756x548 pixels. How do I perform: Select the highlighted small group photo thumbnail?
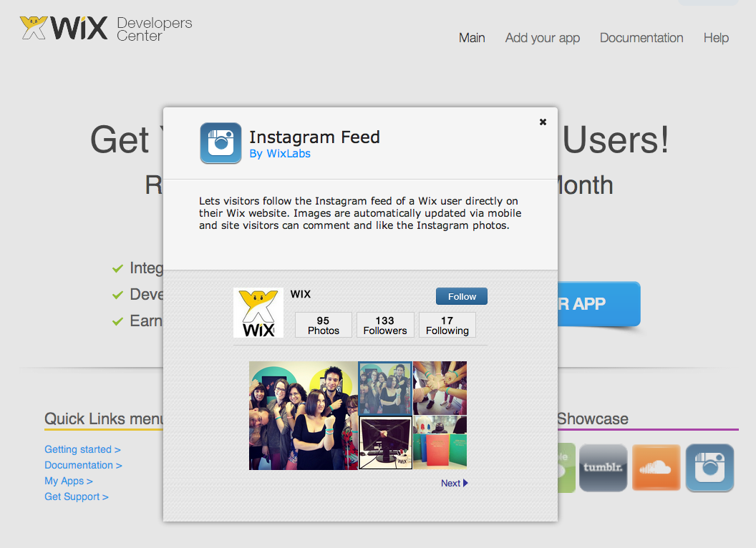[385, 388]
